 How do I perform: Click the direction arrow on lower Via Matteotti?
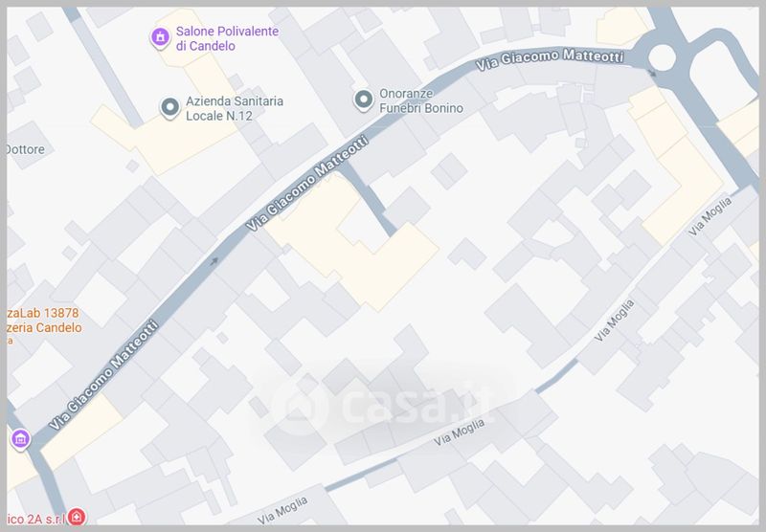pyautogui.click(x=214, y=261)
